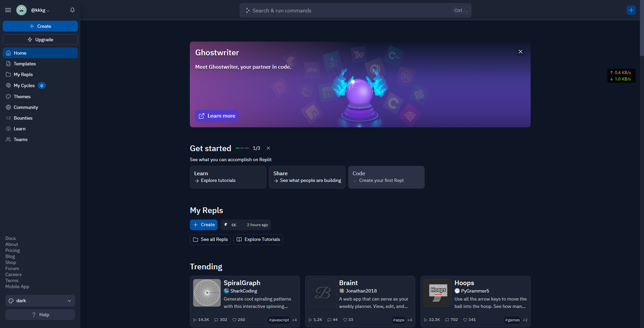Open the notifications bell
This screenshot has height=328, width=644.
coord(72,10)
